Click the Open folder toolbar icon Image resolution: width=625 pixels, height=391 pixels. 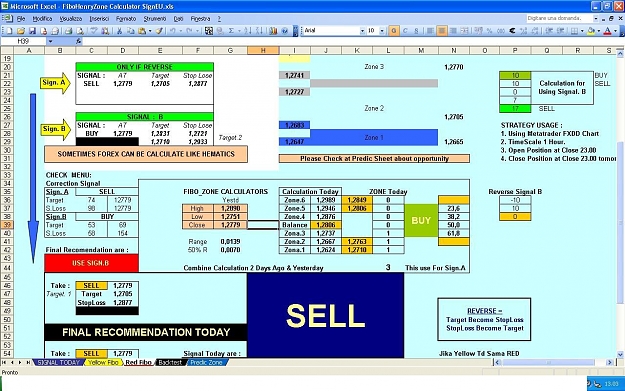(21, 31)
